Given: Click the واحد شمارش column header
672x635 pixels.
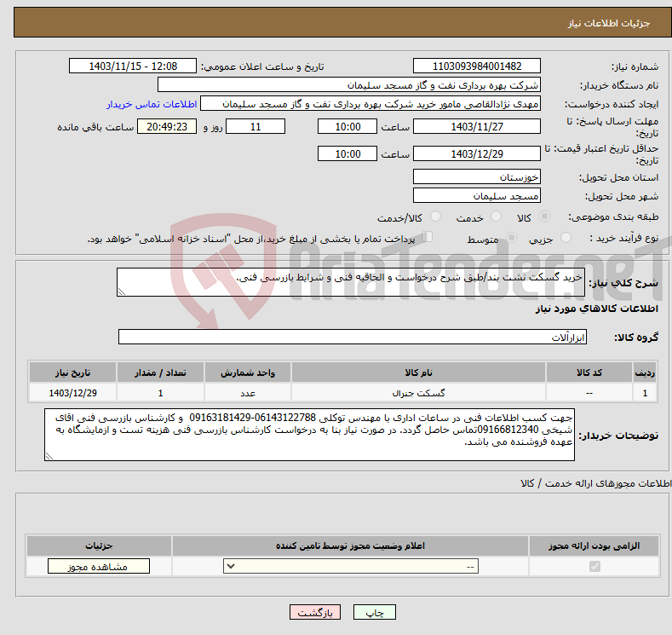Looking at the screenshot, I should (248, 372).
